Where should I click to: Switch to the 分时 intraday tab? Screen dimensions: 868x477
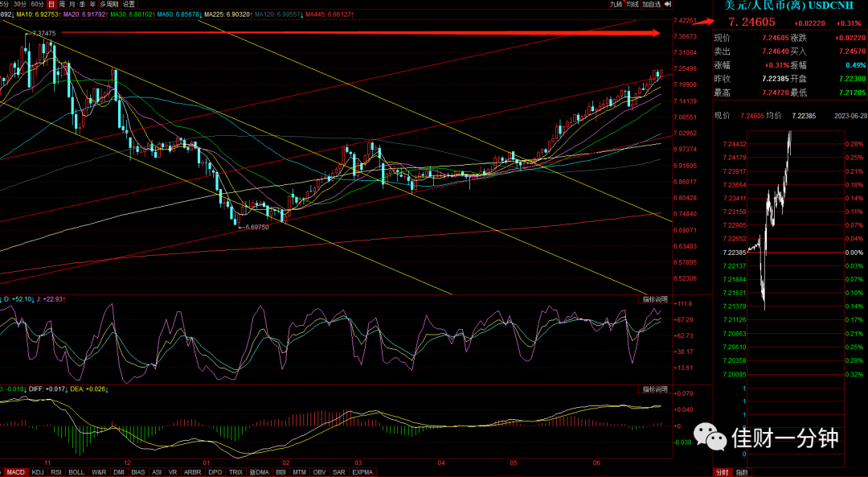click(723, 472)
